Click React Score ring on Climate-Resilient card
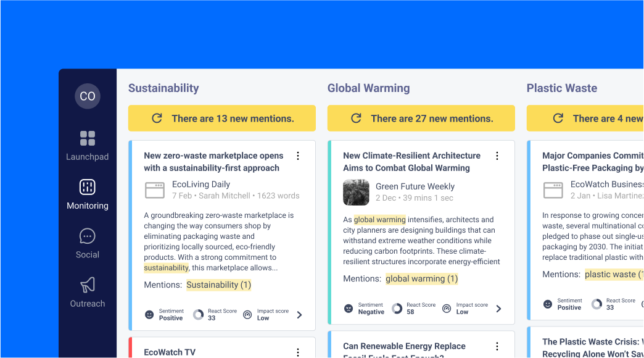This screenshot has height=358, width=644. (x=397, y=309)
